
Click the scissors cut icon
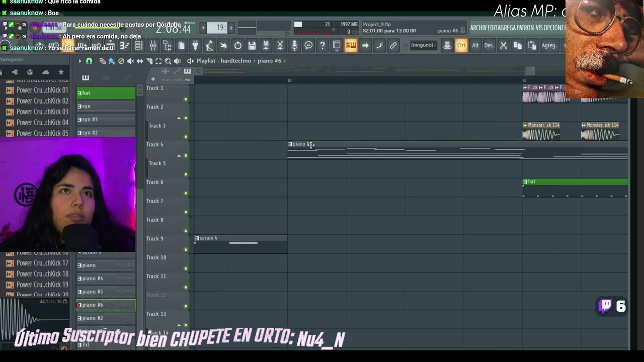(503, 46)
